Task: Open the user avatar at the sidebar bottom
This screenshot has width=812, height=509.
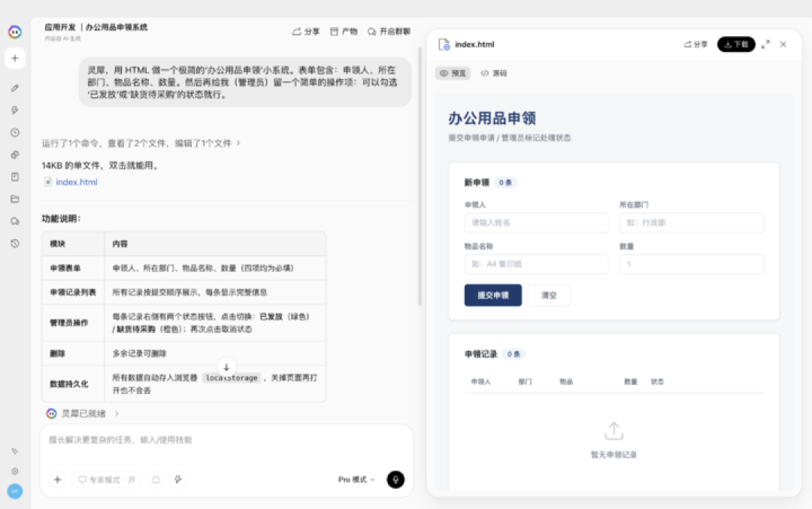Action: coord(15,491)
